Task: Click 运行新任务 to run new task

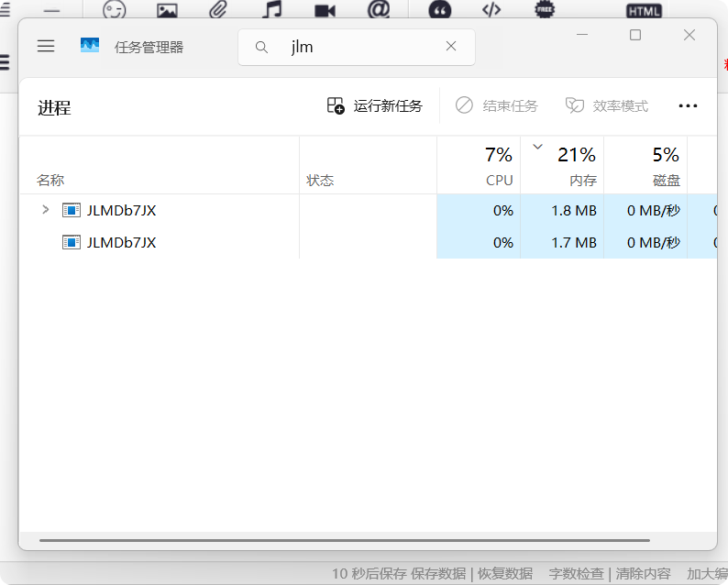Action: [375, 105]
